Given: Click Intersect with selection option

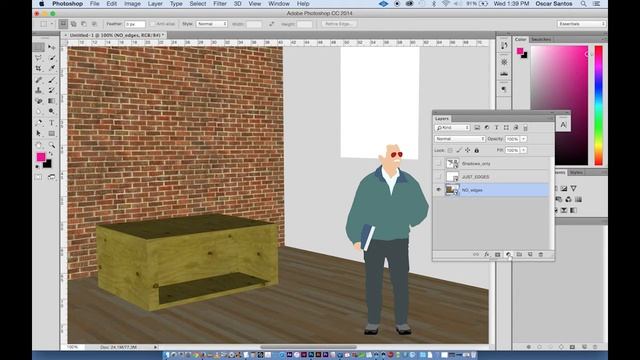Looking at the screenshot, I should [94, 24].
